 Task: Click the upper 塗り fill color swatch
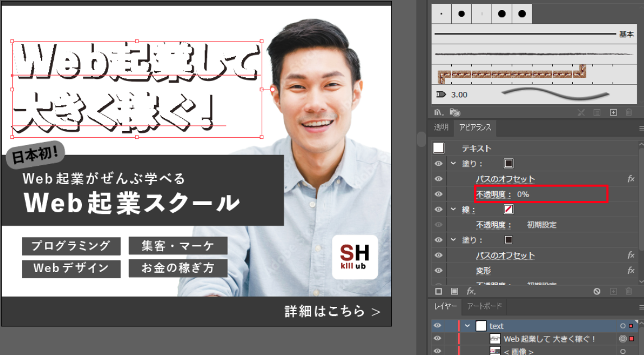pyautogui.click(x=508, y=164)
